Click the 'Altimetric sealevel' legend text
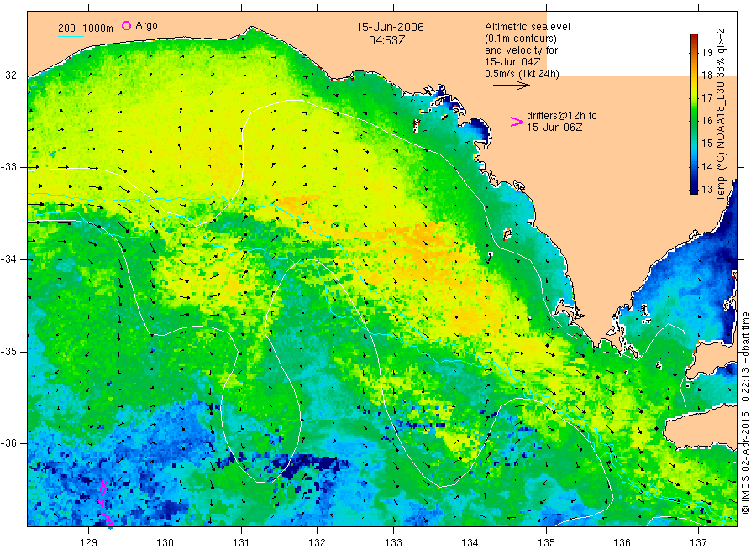This screenshot has width=756, height=554. [x=528, y=27]
